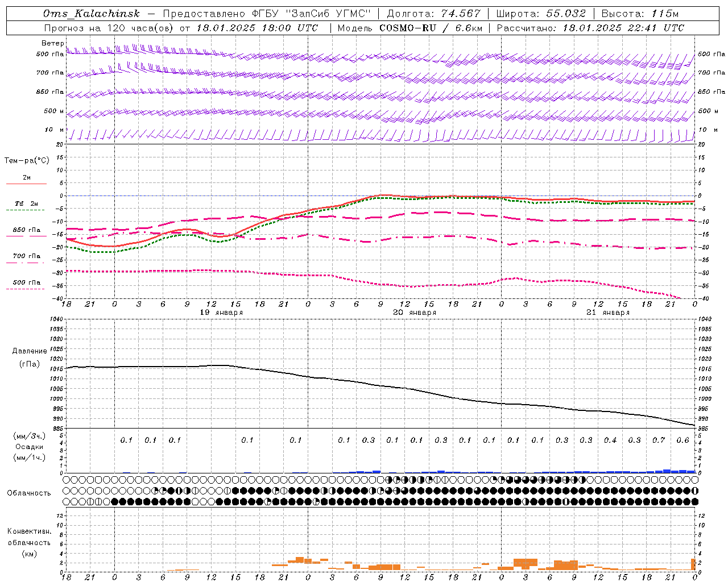Click the 'Высота: 115м' value

click(x=640, y=14)
